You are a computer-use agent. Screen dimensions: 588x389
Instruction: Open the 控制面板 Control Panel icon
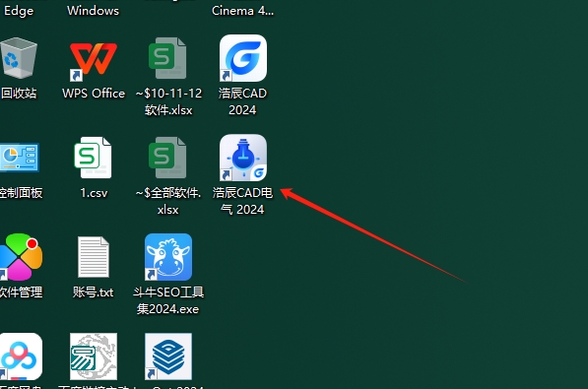click(20, 158)
